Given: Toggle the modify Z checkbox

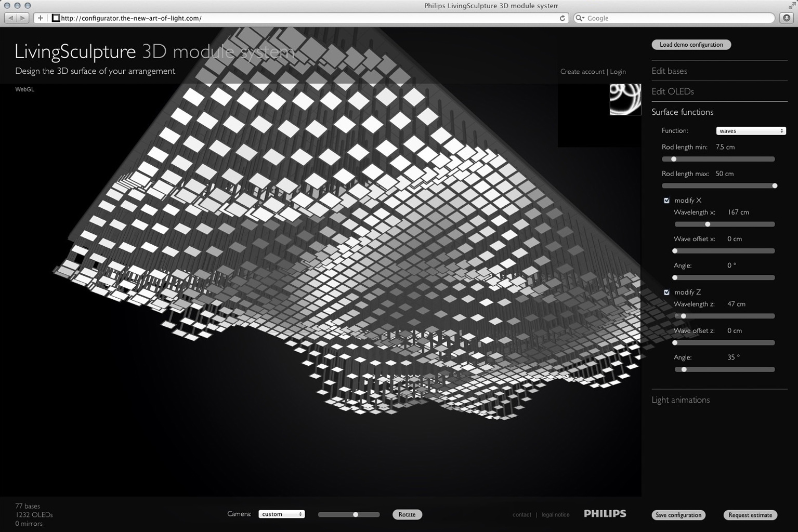Looking at the screenshot, I should (666, 292).
